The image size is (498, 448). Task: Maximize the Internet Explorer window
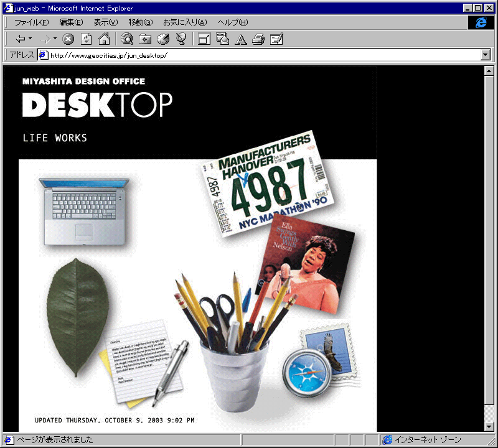click(x=477, y=8)
